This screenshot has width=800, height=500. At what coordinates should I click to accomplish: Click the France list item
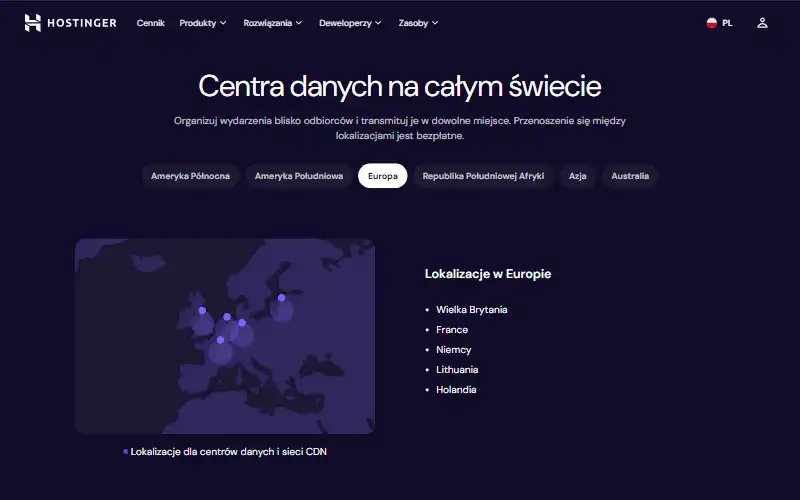452,330
